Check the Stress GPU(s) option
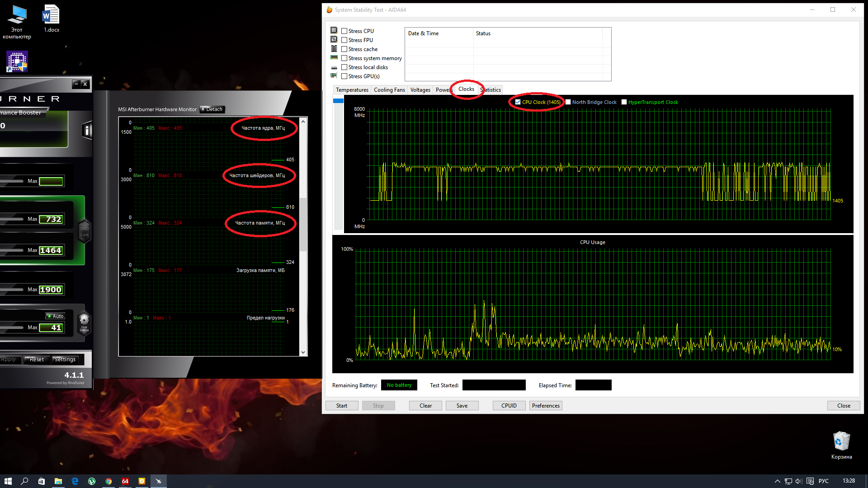This screenshot has width=868, height=488. coord(344,76)
